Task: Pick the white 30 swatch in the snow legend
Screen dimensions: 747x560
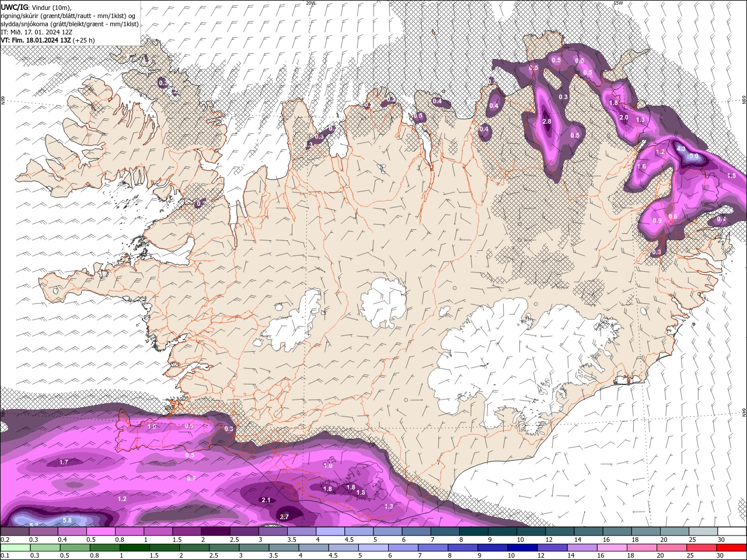Action: coord(732,531)
